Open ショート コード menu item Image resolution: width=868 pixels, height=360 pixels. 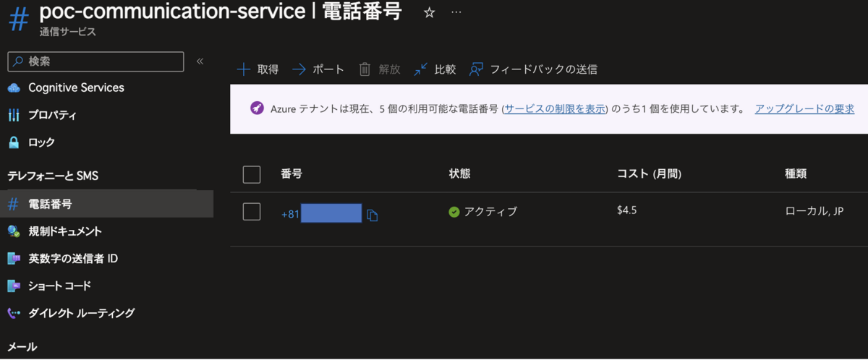pyautogui.click(x=59, y=286)
